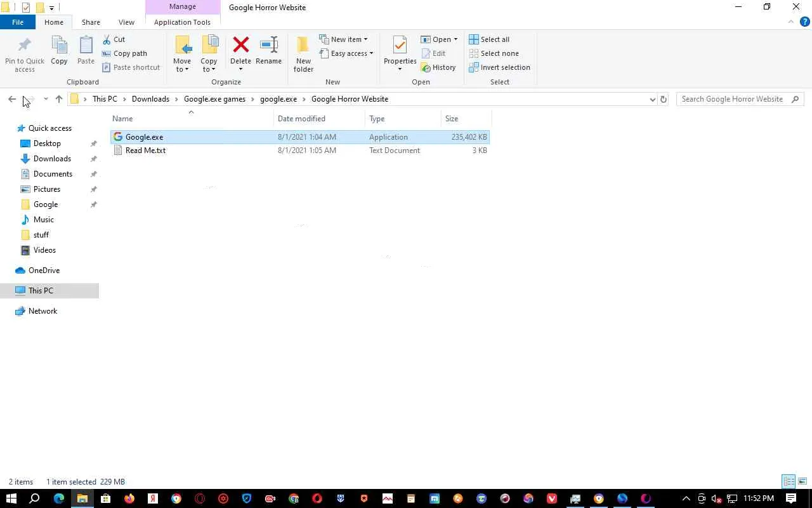Image resolution: width=812 pixels, height=508 pixels.
Task: Click the title bar Properties checkmark icon
Action: click(x=26, y=8)
